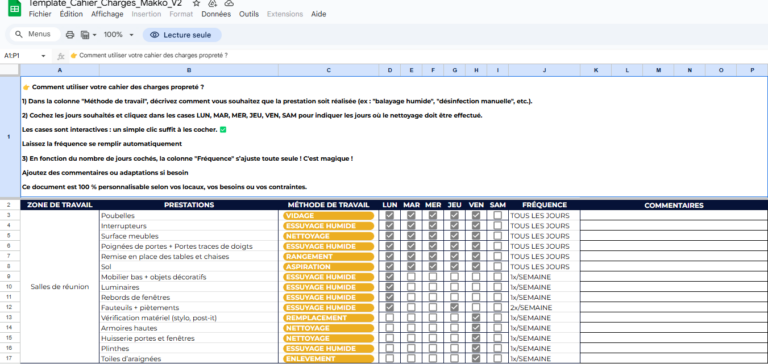Select row 2 header
Viewport: 768px width, 364px height.
[10, 205]
